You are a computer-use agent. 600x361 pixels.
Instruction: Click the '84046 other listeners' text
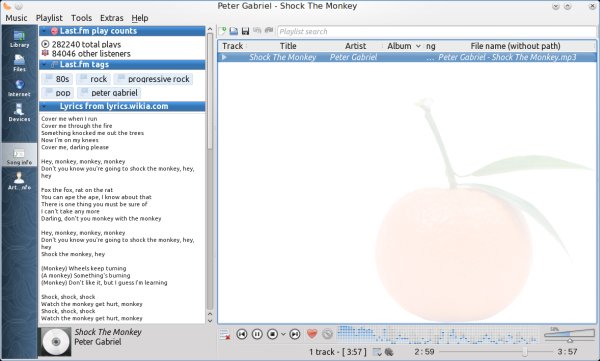pos(91,54)
